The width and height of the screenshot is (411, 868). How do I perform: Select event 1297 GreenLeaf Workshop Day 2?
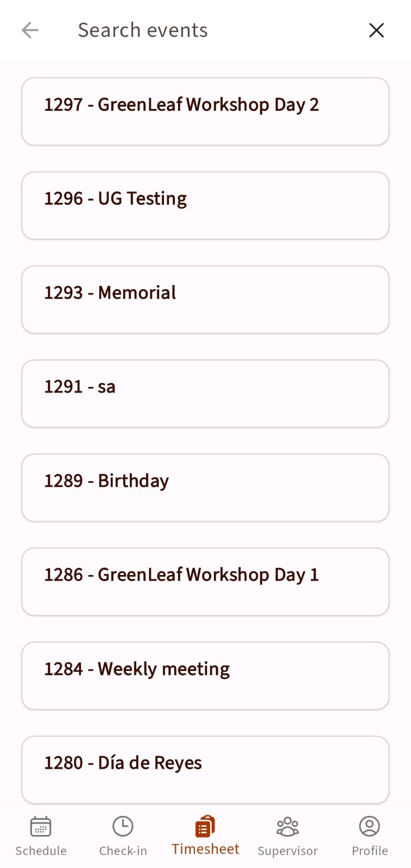[205, 112]
